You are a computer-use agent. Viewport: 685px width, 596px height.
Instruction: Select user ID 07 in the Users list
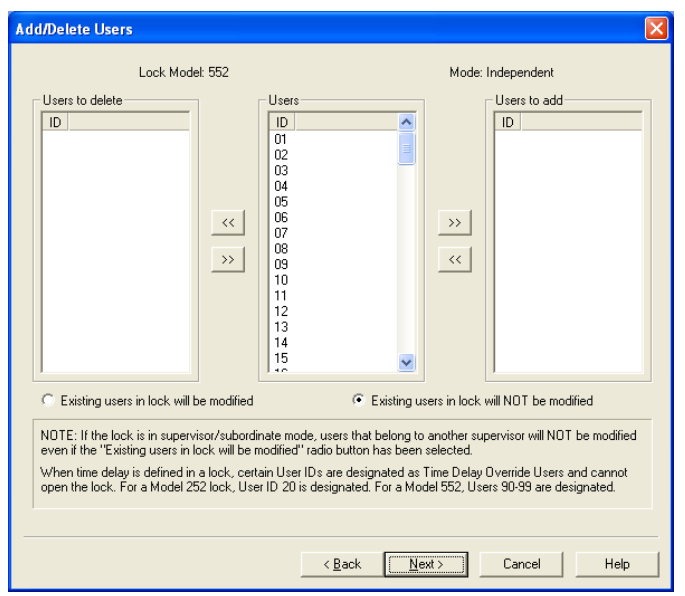281,233
